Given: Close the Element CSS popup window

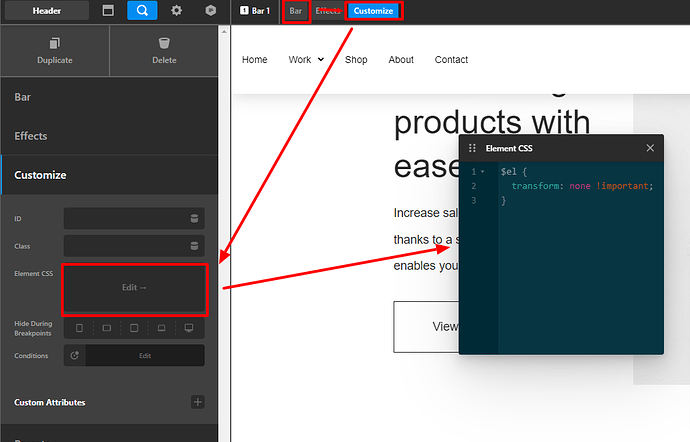Looking at the screenshot, I should tap(650, 148).
